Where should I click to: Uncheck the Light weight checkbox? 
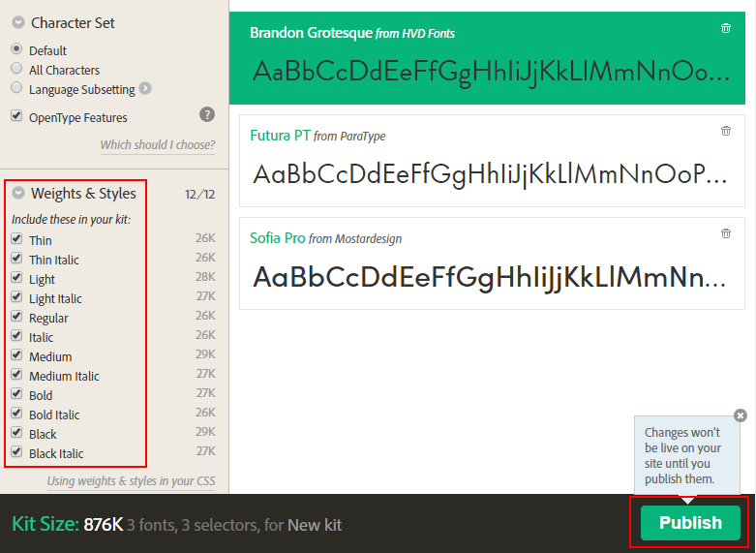click(16, 277)
